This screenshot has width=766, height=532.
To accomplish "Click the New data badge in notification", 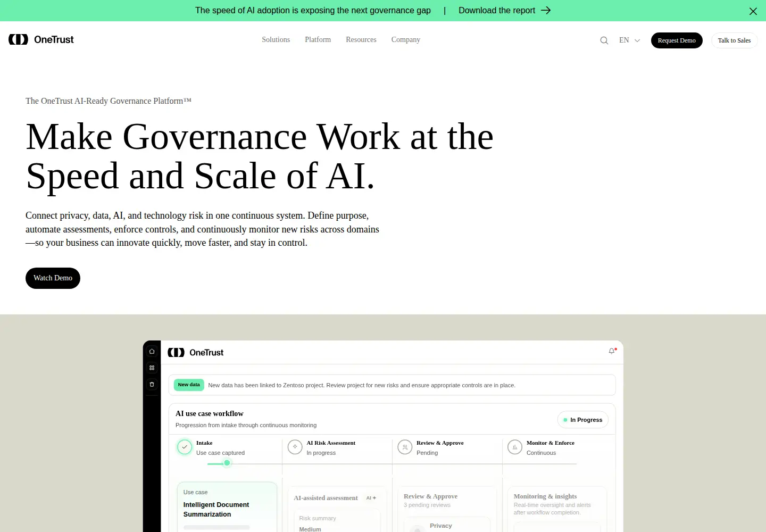I will pyautogui.click(x=189, y=385).
